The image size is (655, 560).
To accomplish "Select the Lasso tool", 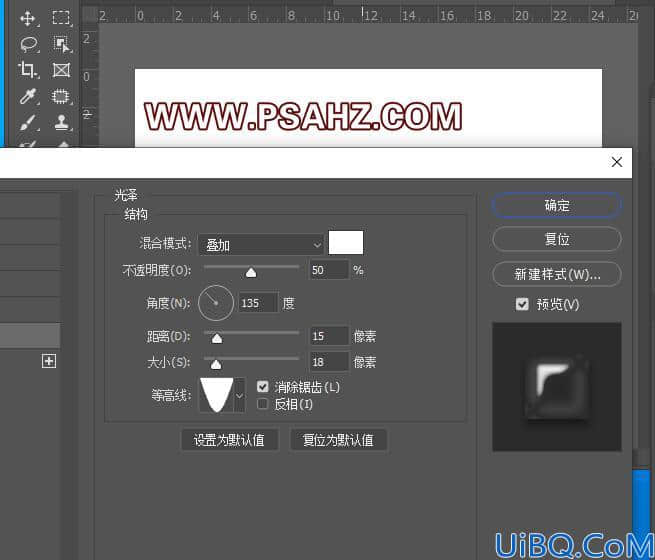I will click(x=29, y=44).
